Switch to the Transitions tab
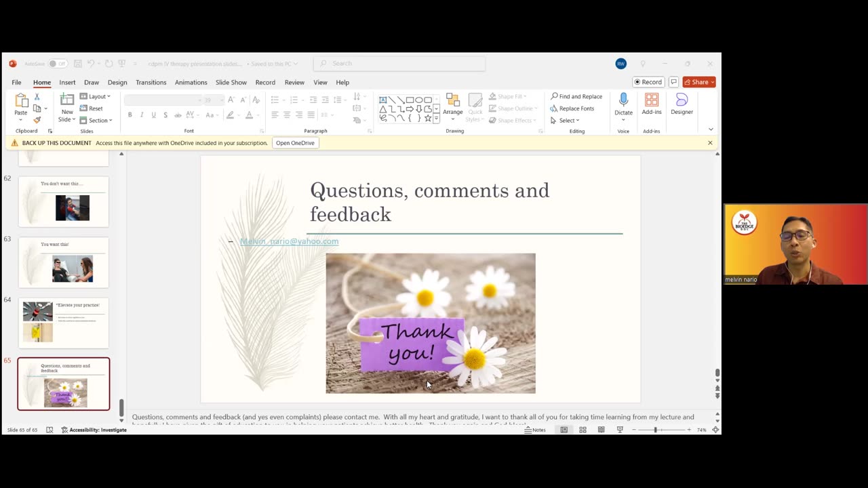Image resolution: width=868 pixels, height=488 pixels. tap(151, 83)
